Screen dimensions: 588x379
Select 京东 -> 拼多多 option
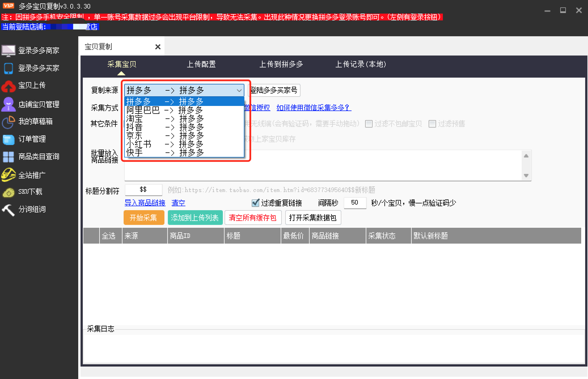(x=184, y=135)
